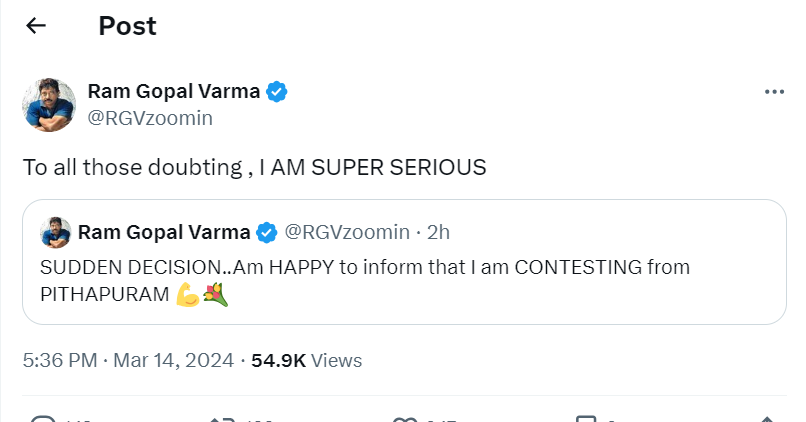Open the large Ram Gopal Varma profile picture

click(50, 104)
